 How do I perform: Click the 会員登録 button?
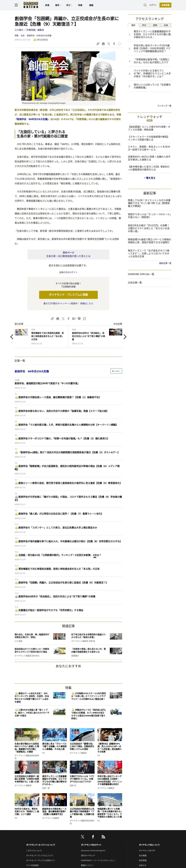point(165,5)
